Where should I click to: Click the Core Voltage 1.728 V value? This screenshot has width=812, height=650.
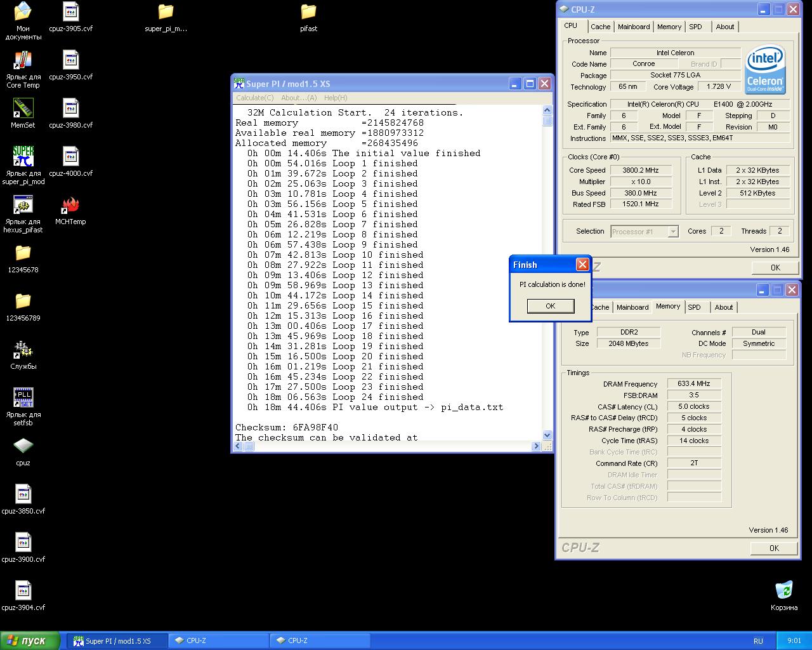click(x=719, y=86)
